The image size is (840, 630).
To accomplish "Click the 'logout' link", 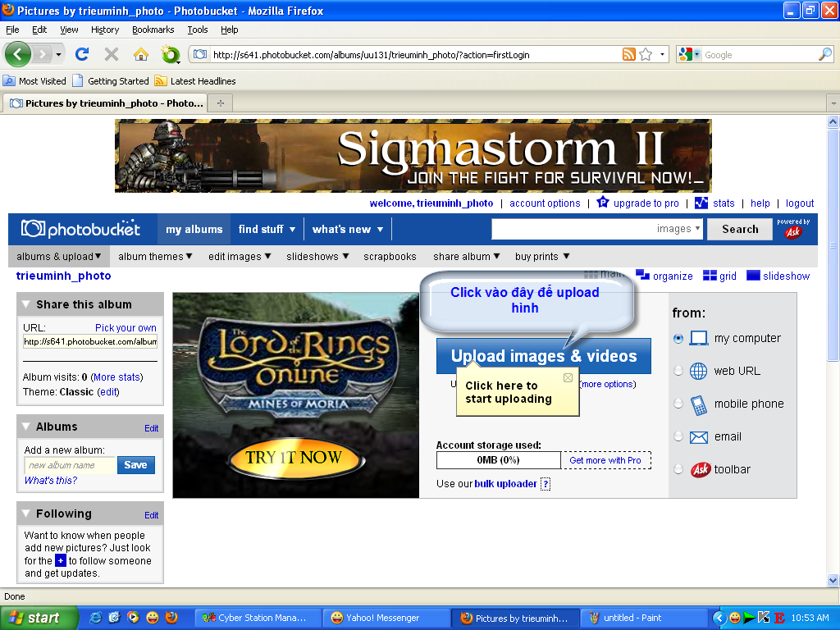I will pyautogui.click(x=800, y=203).
